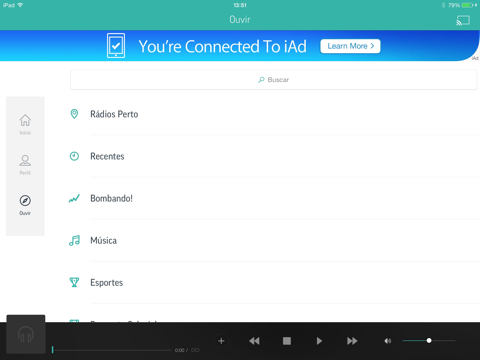Open the Bombando! trending category
The height and width of the screenshot is (360, 480).
tap(273, 198)
